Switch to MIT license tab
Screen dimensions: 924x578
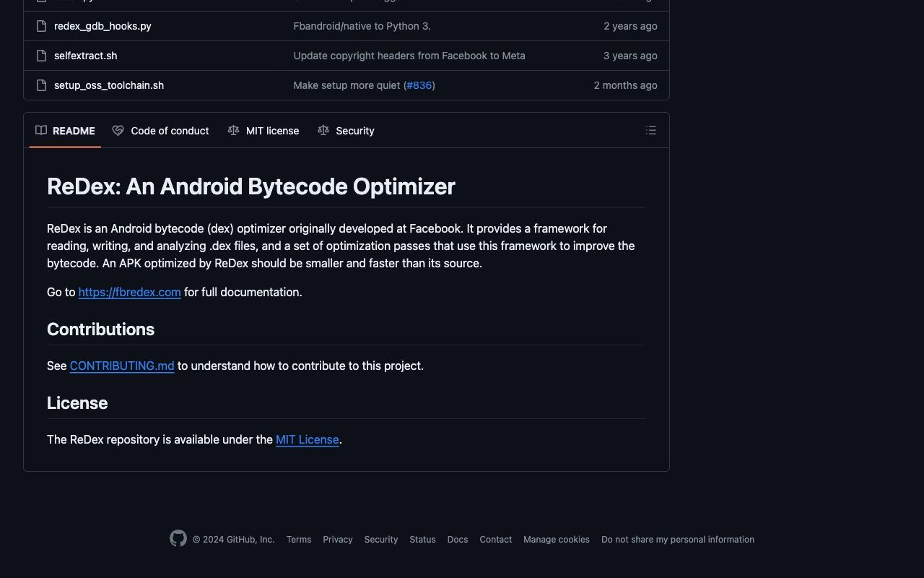[263, 131]
